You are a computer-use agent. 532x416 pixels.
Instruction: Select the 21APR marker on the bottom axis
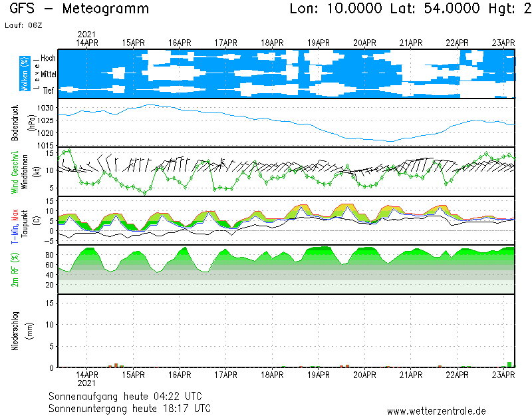410,375
